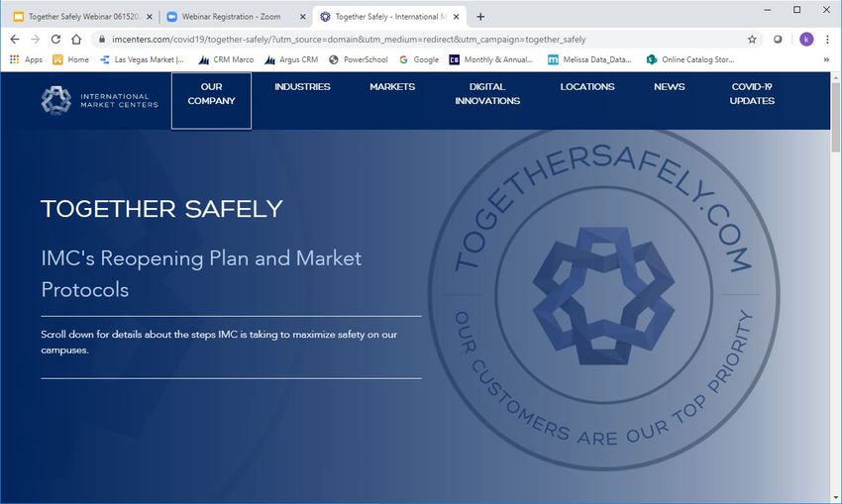
Task: Go back with the browser back arrow
Action: (x=15, y=40)
